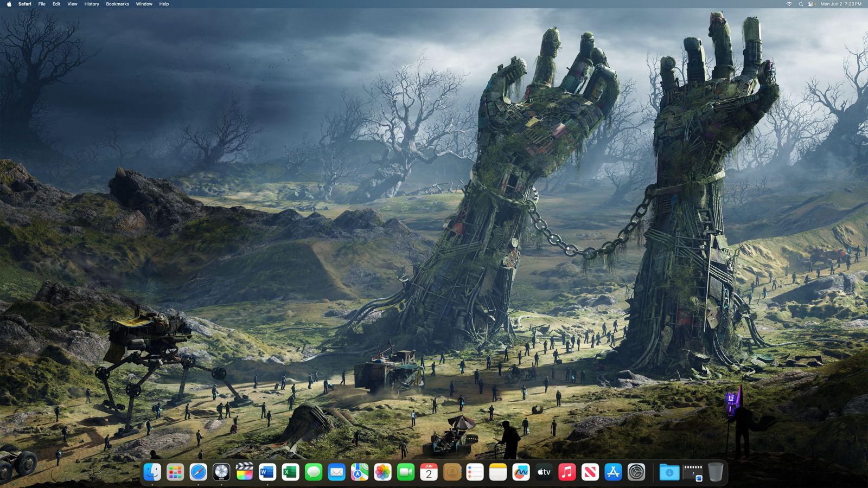Viewport: 868px width, 488px height.
Task: Open Spotlight search magnifier
Action: coord(801,4)
